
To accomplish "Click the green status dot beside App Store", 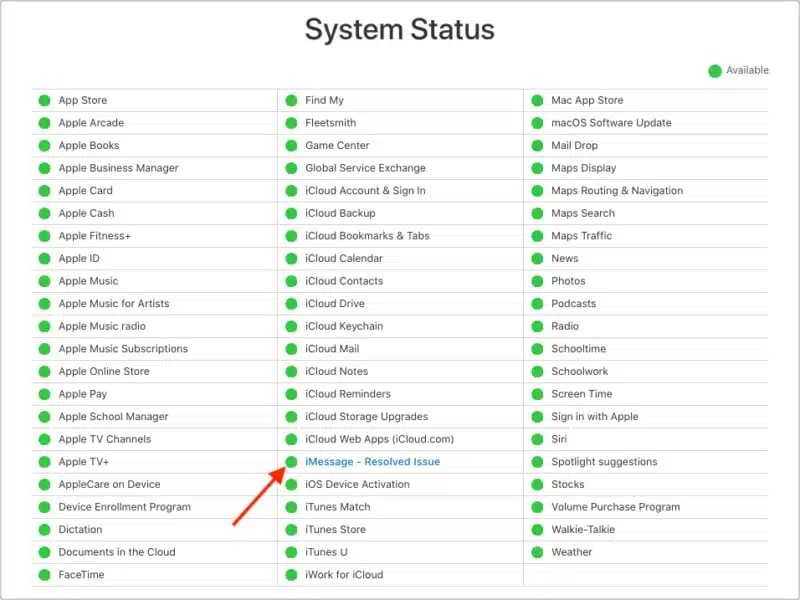I will (44, 100).
